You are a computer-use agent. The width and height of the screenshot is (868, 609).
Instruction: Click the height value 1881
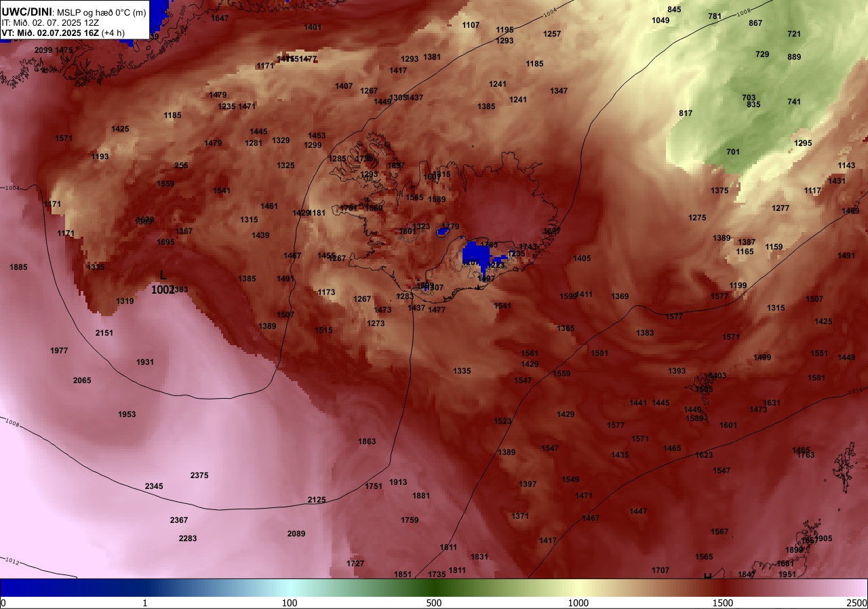click(421, 496)
